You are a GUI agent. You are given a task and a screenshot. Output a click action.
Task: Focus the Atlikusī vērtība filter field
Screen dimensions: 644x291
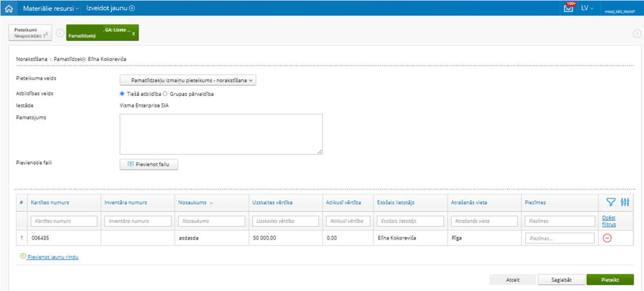[x=348, y=221]
